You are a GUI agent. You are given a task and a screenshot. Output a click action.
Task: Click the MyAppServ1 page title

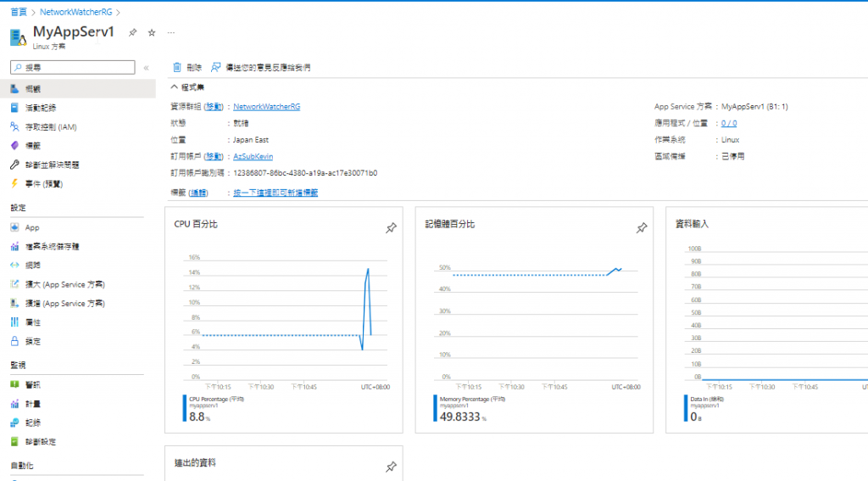74,31
